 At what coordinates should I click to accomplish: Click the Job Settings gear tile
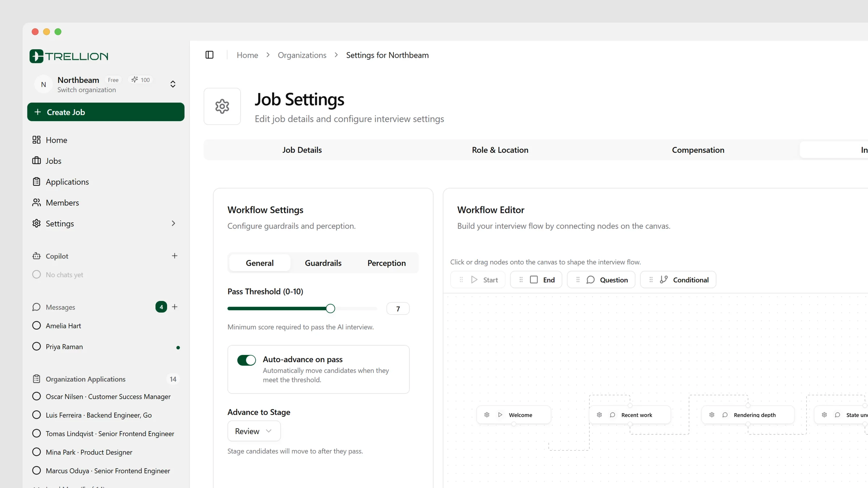coord(222,106)
